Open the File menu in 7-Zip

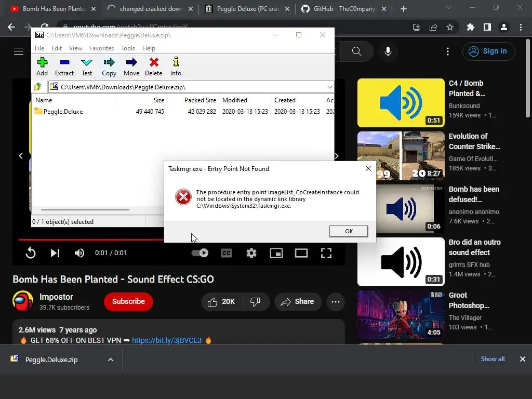39,48
